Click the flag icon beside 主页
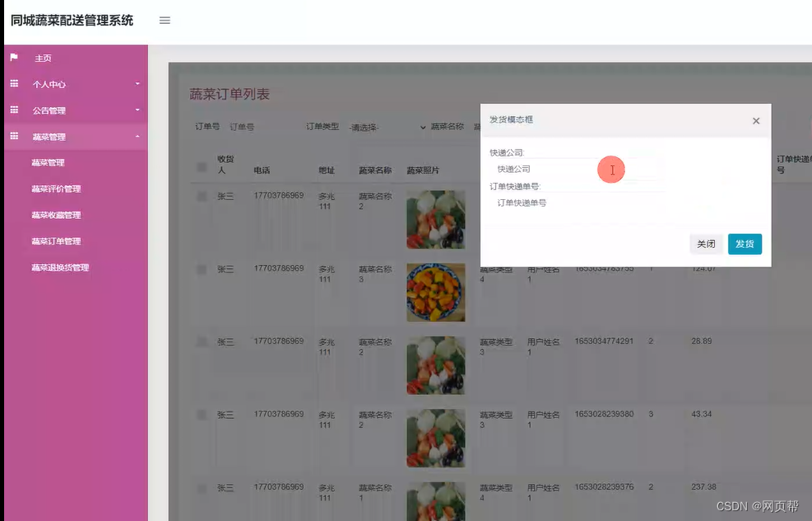 14,57
